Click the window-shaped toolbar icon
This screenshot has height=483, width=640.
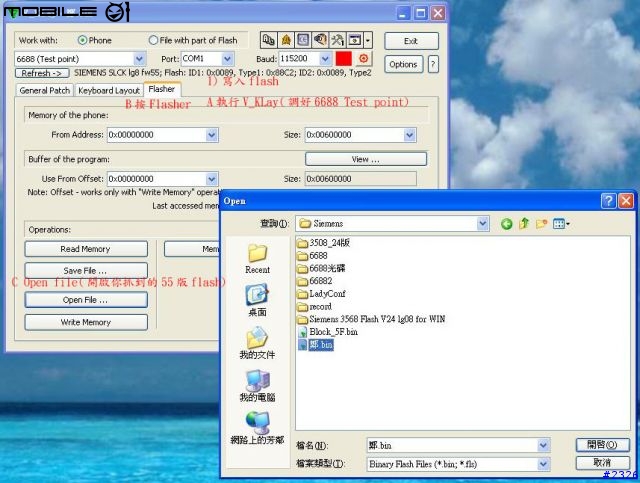[x=355, y=40]
